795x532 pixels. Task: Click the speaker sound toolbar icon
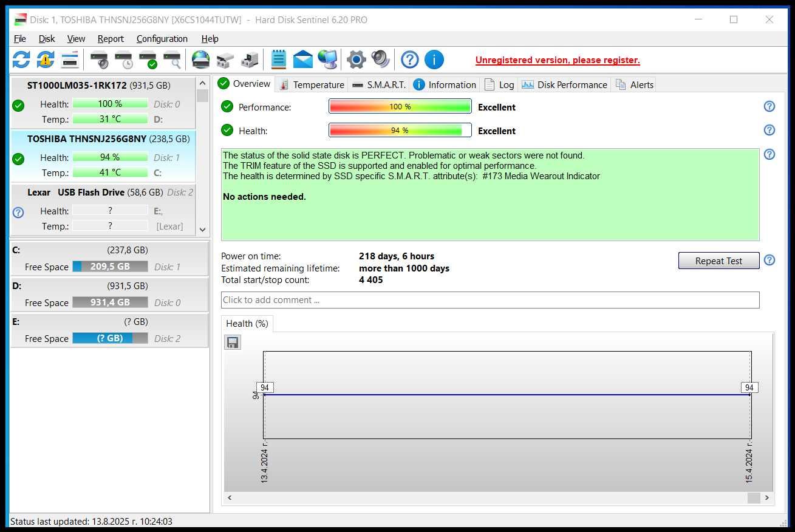coord(381,60)
